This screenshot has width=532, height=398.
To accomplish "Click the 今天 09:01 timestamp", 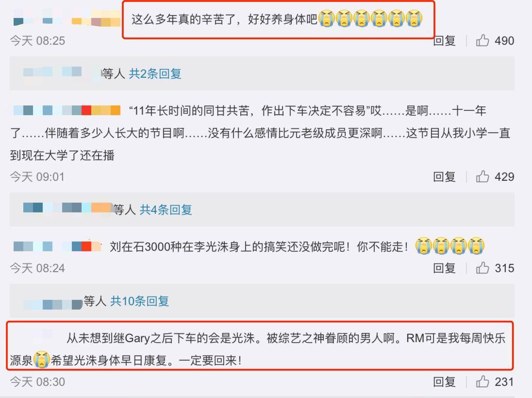I will point(37,176).
